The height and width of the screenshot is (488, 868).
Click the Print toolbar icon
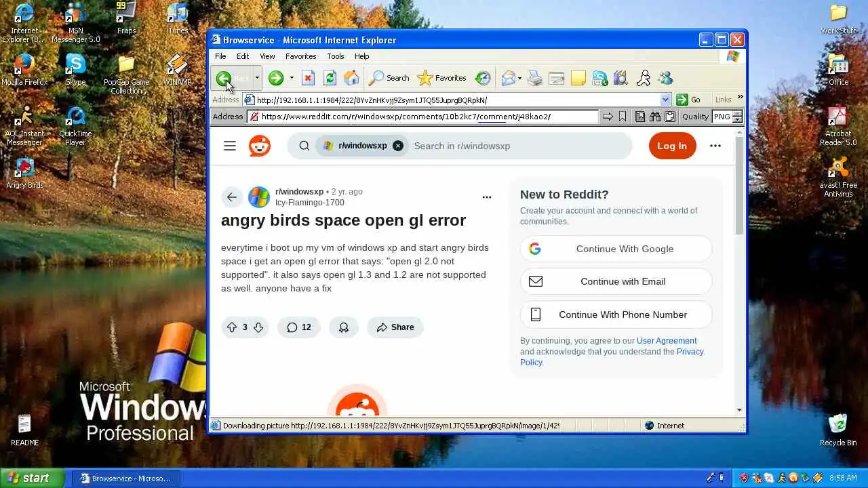click(x=535, y=78)
